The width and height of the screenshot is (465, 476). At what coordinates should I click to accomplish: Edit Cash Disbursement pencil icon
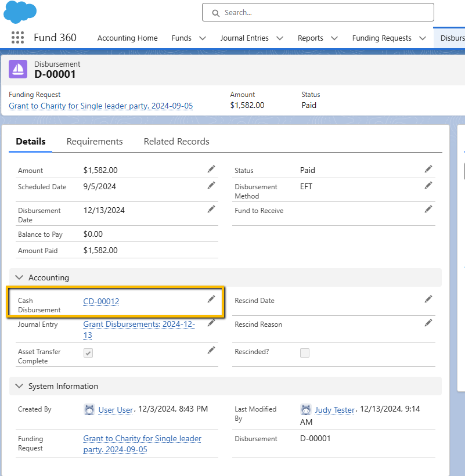point(211,300)
